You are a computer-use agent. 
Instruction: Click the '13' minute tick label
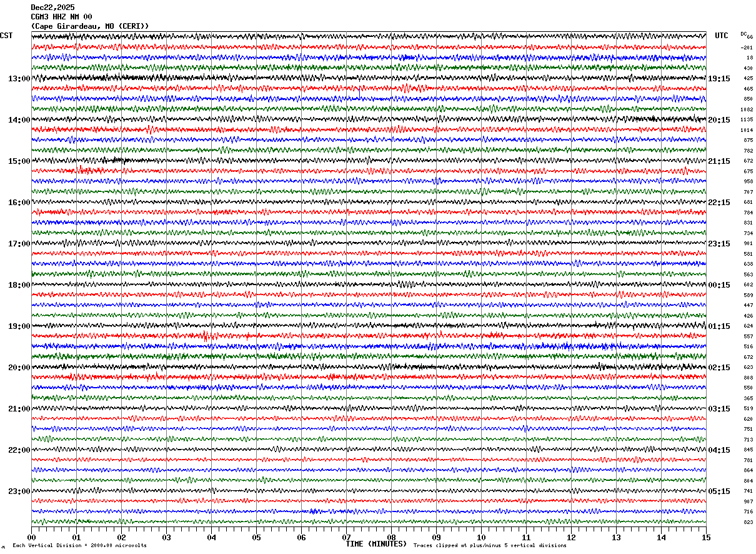616,537
